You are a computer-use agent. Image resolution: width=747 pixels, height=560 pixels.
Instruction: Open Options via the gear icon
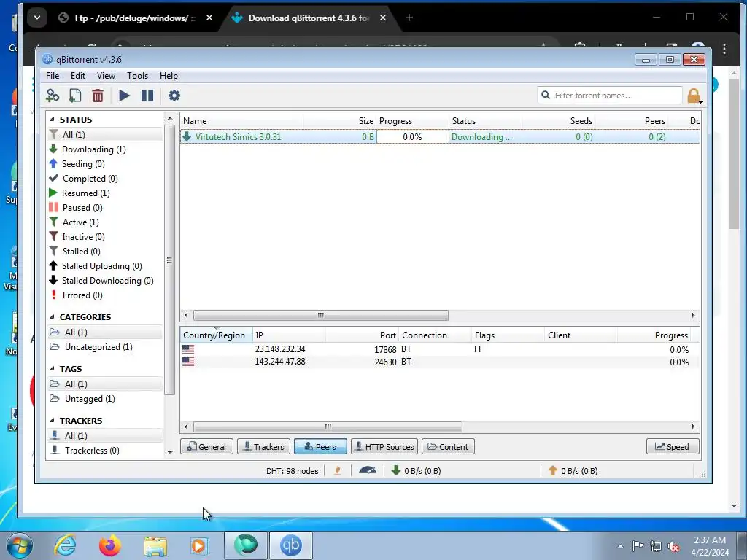[x=174, y=96]
